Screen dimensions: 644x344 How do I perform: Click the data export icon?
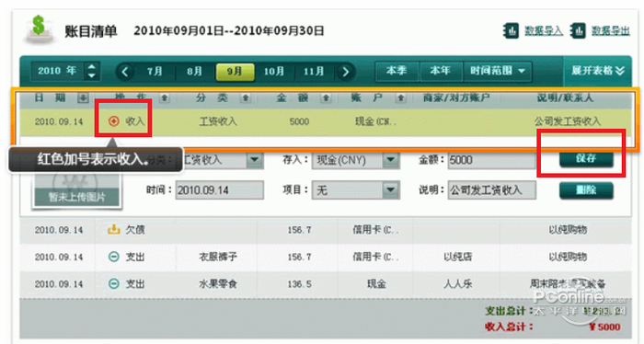point(578,31)
